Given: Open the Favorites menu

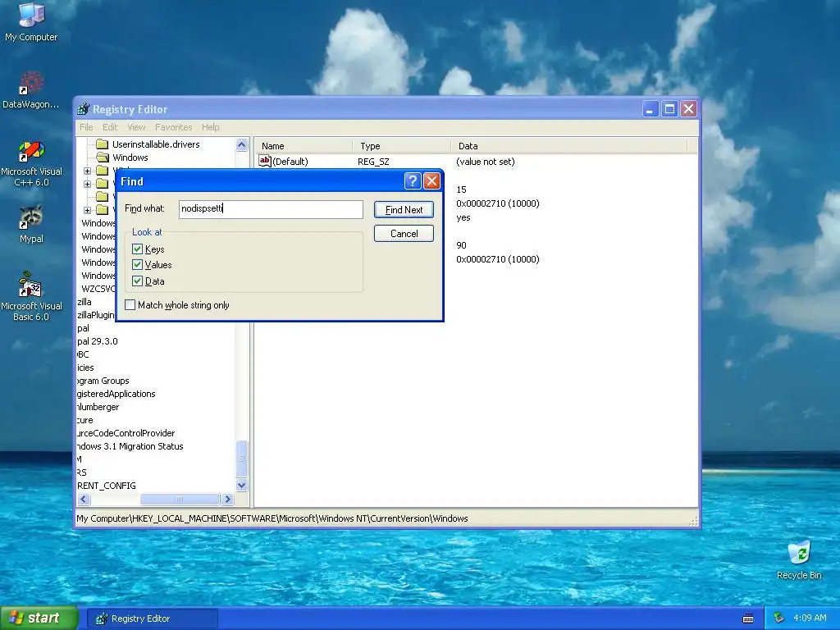Looking at the screenshot, I should [174, 127].
